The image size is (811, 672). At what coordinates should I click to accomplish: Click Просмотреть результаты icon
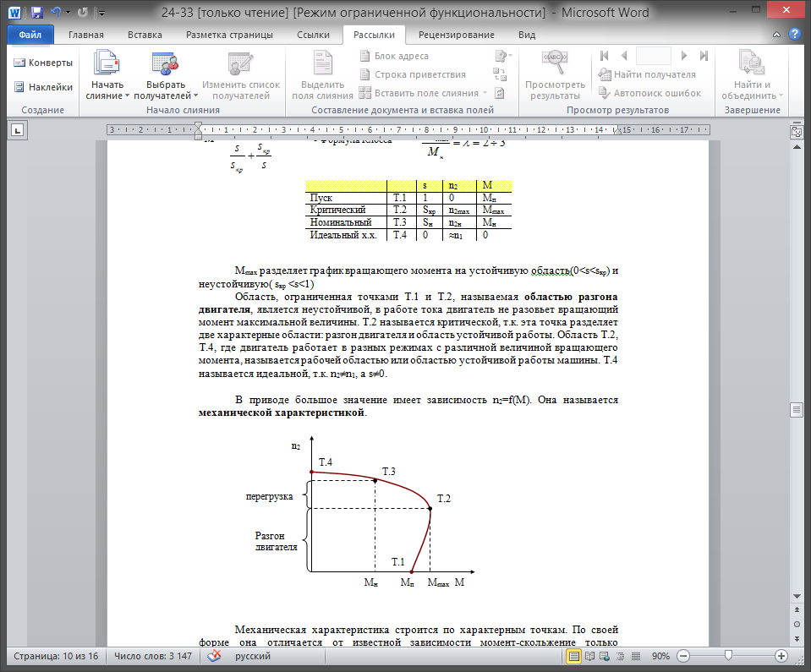point(555,63)
